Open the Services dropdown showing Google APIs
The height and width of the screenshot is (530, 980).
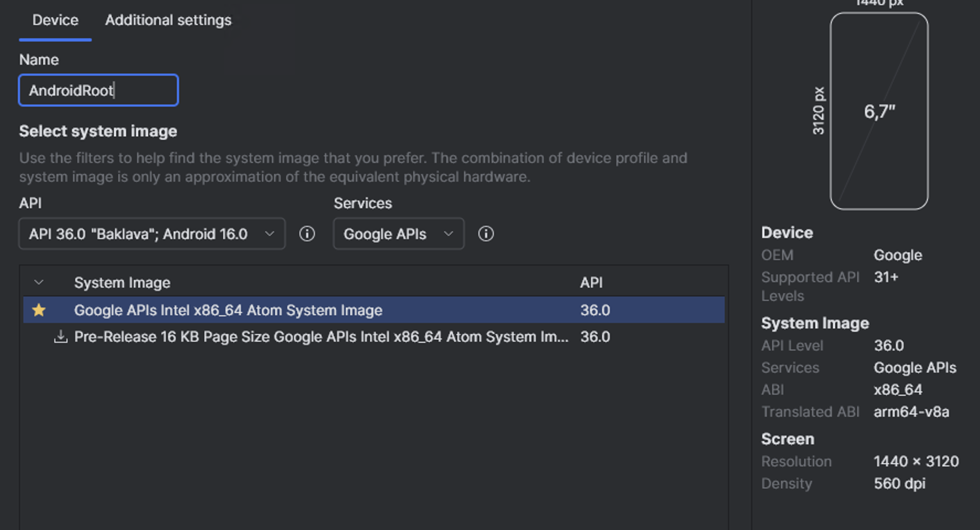(x=398, y=234)
